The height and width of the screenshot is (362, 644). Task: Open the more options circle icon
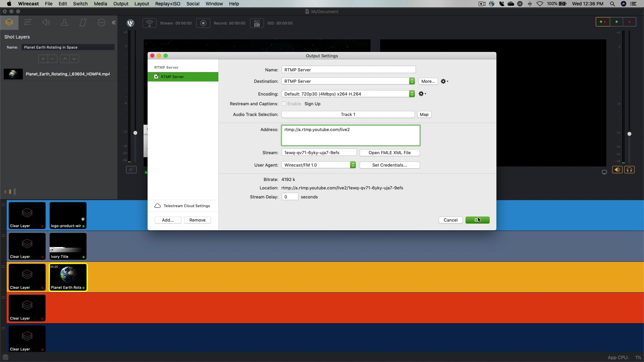101,22
